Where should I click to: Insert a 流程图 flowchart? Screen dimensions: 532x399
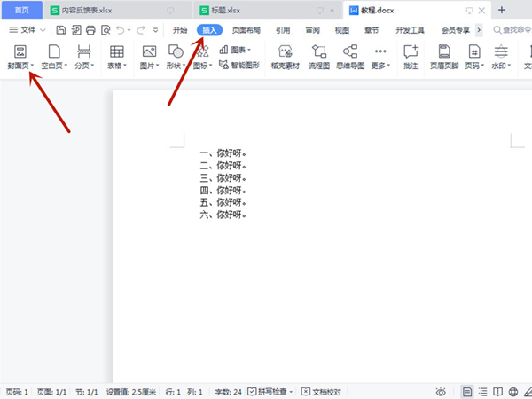[318, 57]
